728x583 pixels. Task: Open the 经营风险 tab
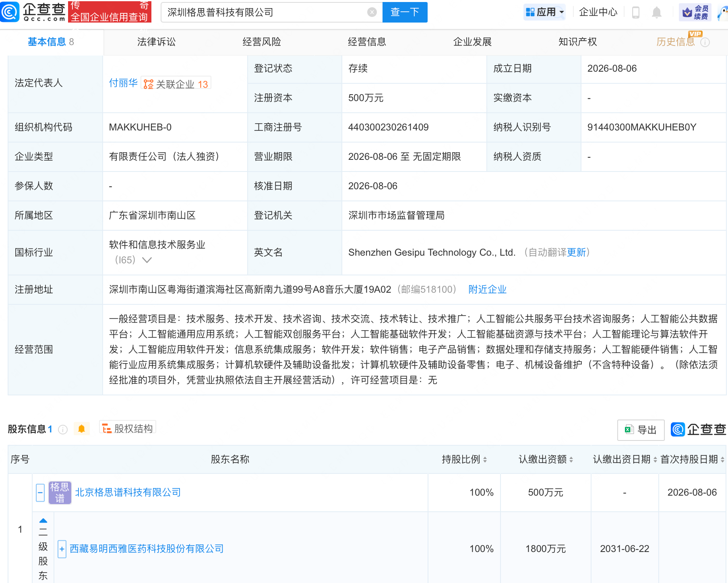[x=262, y=42]
